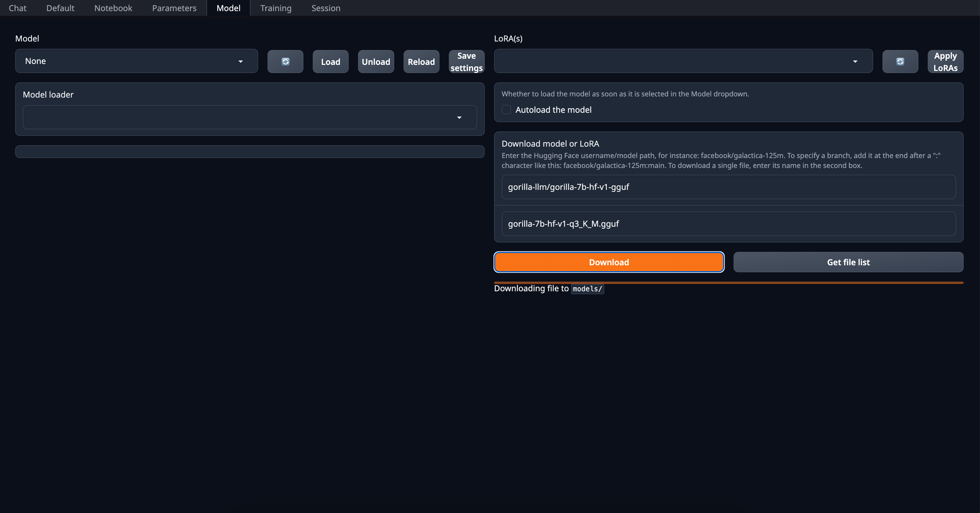Image resolution: width=980 pixels, height=513 pixels.
Task: Click the orange Download button
Action: [x=609, y=262]
